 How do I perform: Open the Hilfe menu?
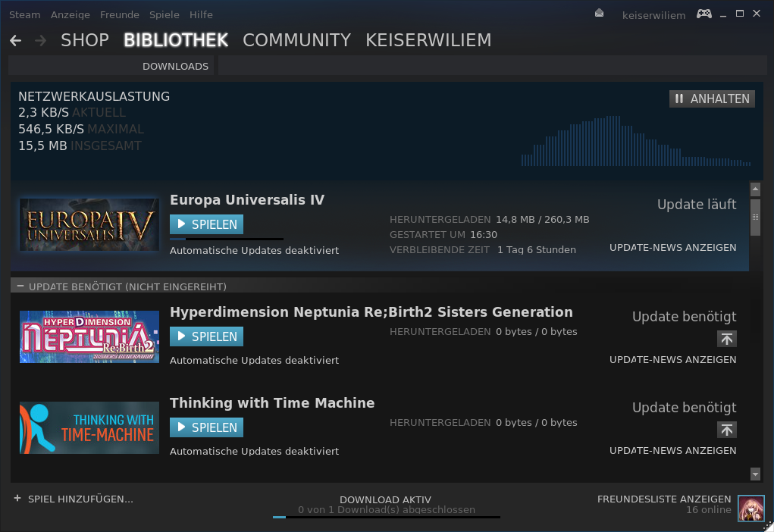pyautogui.click(x=201, y=15)
